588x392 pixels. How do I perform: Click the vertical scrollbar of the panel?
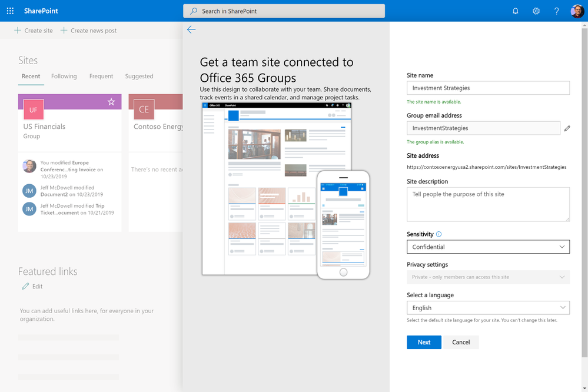[x=584, y=193]
